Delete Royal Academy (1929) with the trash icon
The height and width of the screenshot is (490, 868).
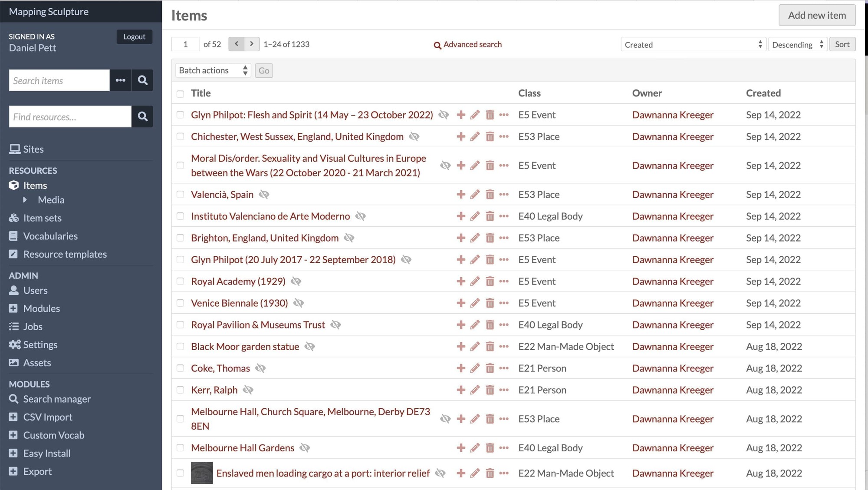[490, 281]
